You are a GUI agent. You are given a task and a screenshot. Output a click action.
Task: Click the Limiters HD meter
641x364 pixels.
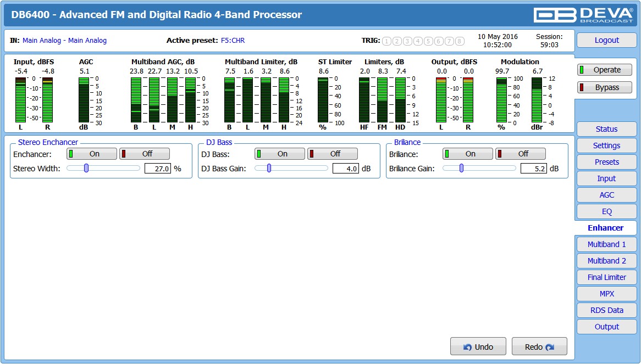click(x=401, y=100)
